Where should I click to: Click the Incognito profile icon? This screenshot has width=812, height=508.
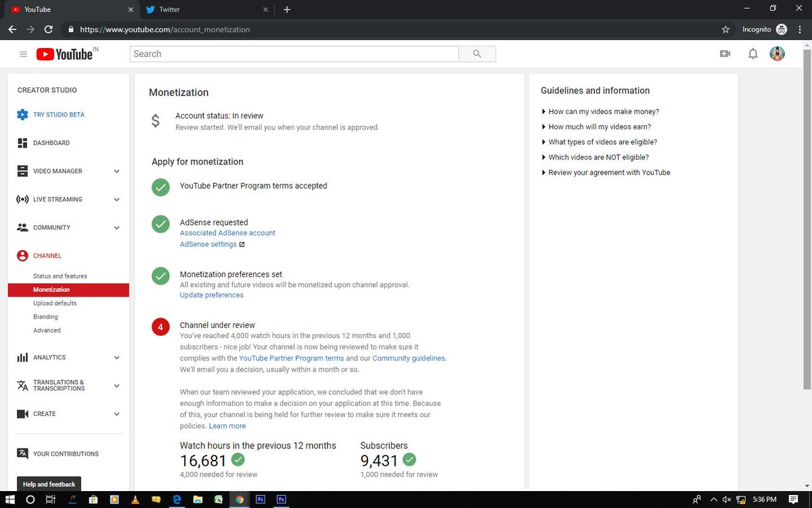782,30
